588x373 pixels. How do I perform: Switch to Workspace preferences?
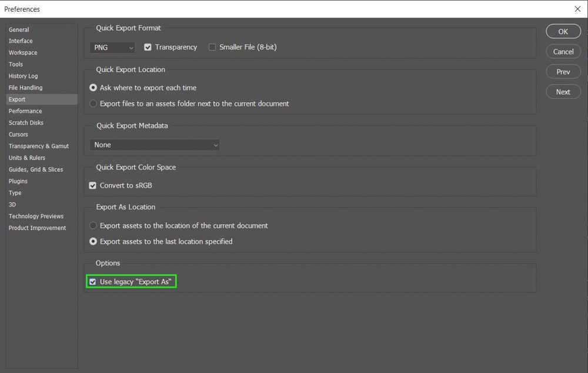(23, 52)
